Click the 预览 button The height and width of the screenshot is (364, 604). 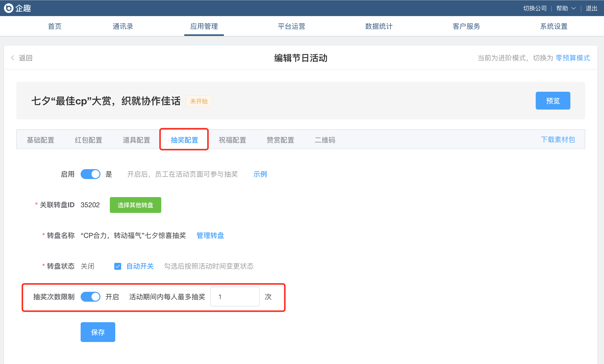[553, 101]
